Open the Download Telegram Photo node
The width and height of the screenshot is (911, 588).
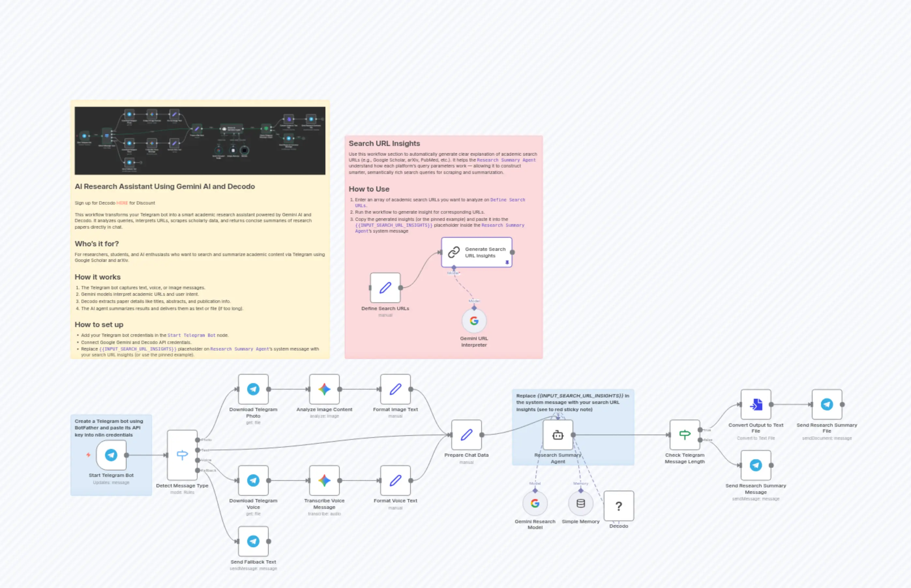pos(253,389)
